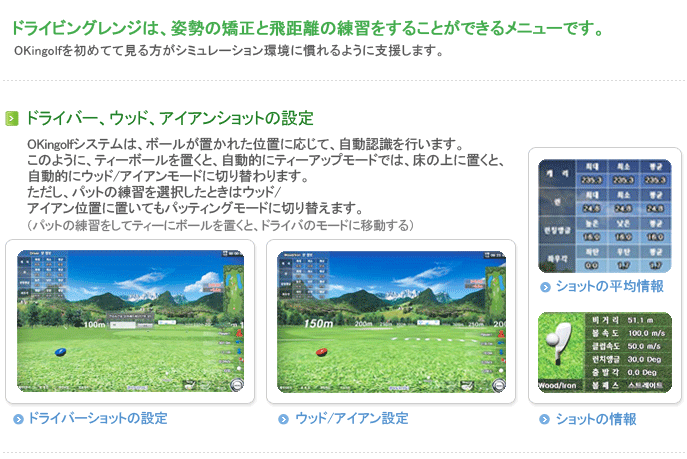Image resolution: width=687 pixels, height=459 pixels.
Task: Click round button at driver screenshot bottom-right corner
Action: coord(237,385)
